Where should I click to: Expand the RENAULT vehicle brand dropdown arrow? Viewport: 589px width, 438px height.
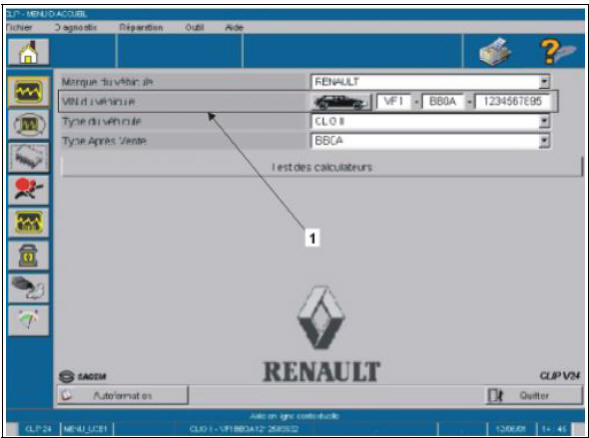point(544,82)
